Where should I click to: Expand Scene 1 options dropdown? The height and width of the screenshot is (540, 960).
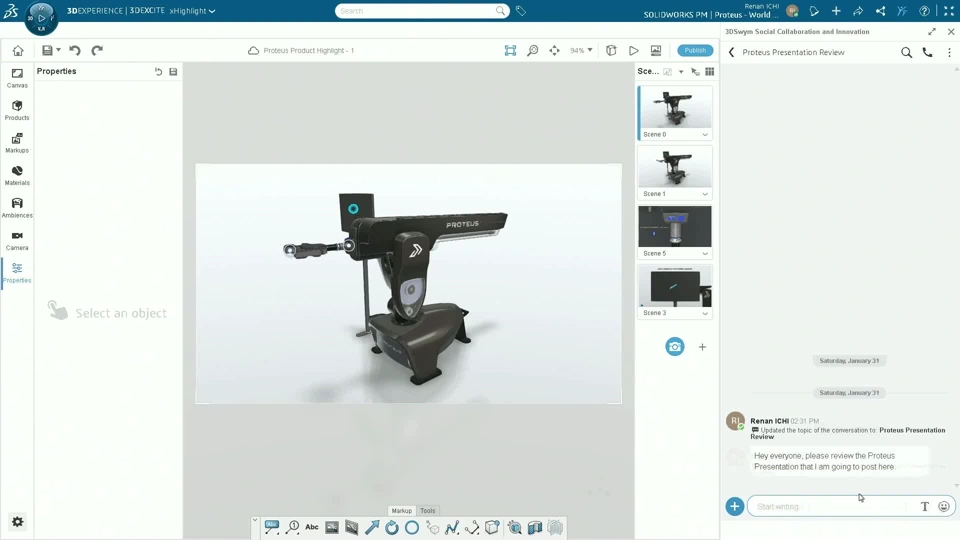[705, 194]
